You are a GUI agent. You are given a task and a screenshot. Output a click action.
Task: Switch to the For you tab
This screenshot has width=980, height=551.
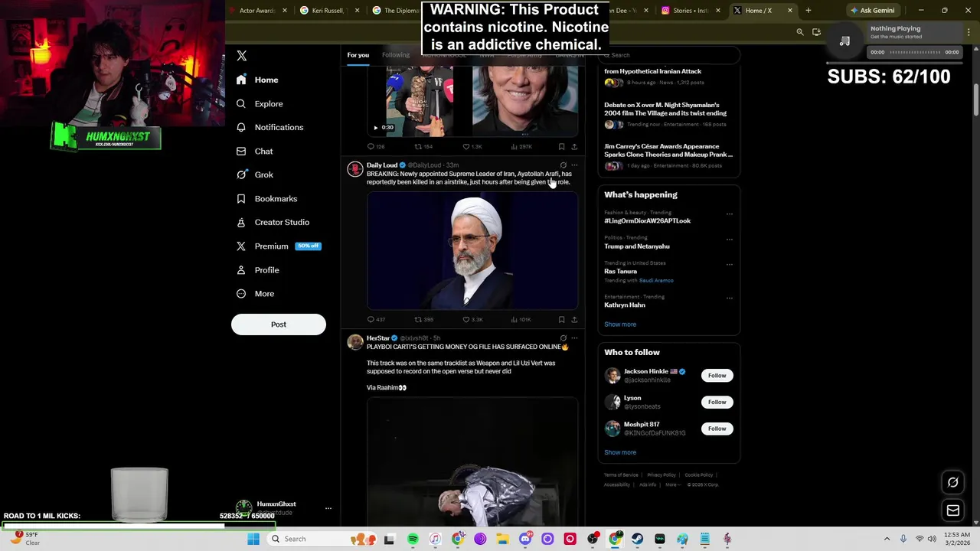click(x=358, y=55)
